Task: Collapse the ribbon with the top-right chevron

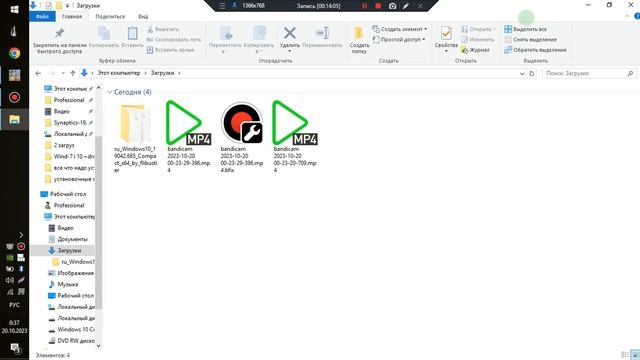Action: point(627,16)
